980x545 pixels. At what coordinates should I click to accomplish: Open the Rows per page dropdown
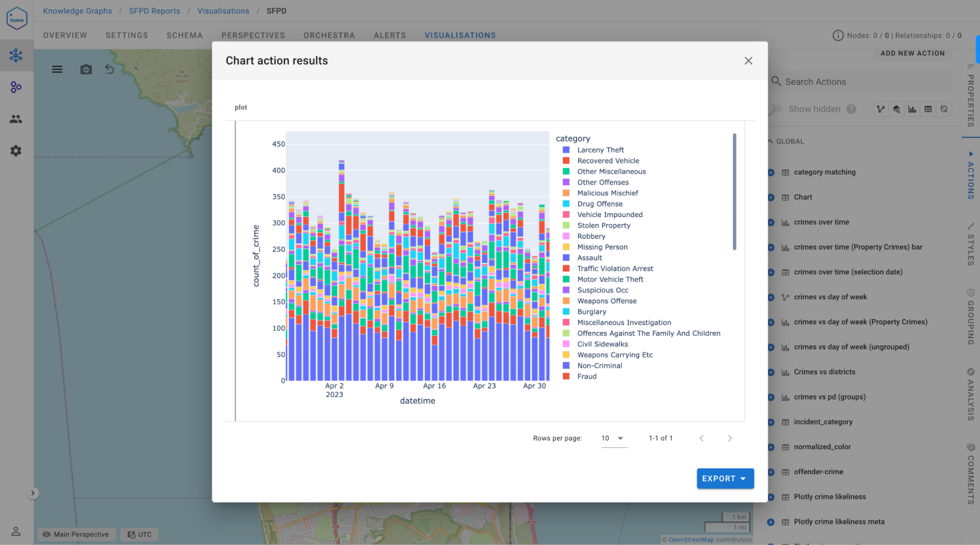click(613, 438)
